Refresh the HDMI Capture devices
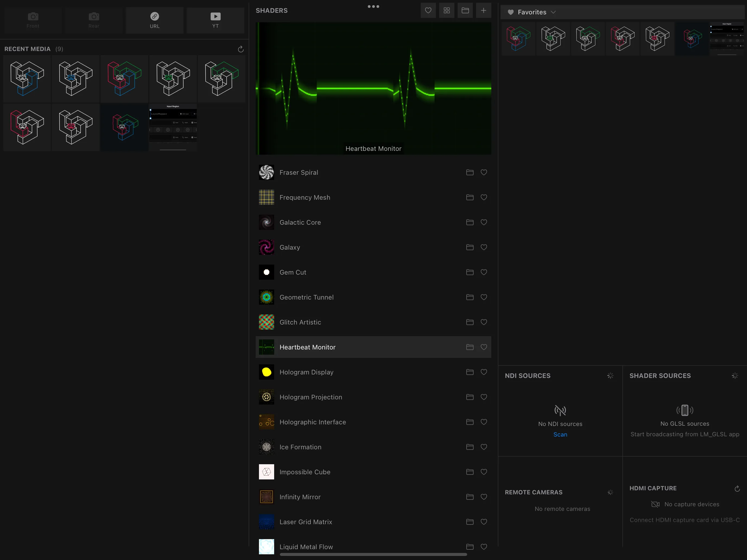 click(x=737, y=489)
